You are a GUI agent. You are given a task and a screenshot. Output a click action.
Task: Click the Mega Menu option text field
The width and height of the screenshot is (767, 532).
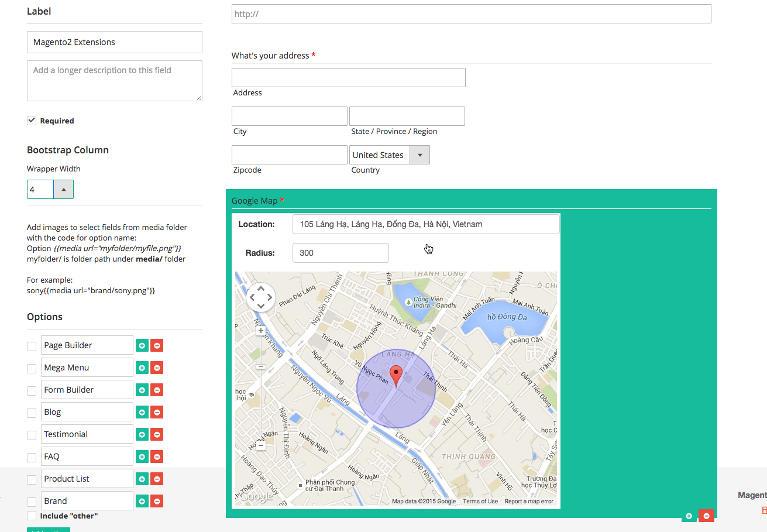[87, 368]
